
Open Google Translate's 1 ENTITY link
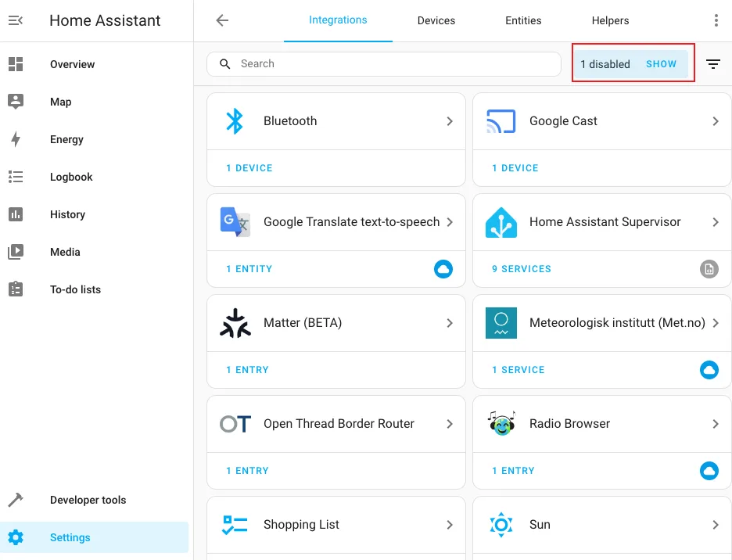click(x=249, y=269)
